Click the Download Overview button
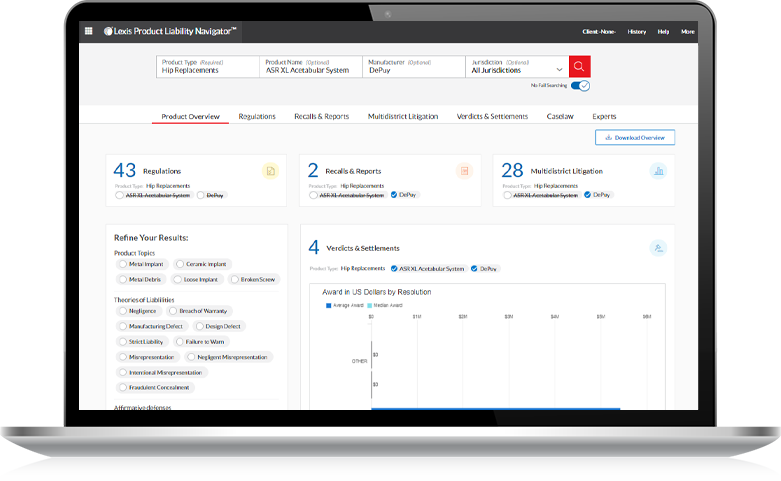This screenshot has height=481, width=781. [x=635, y=137]
